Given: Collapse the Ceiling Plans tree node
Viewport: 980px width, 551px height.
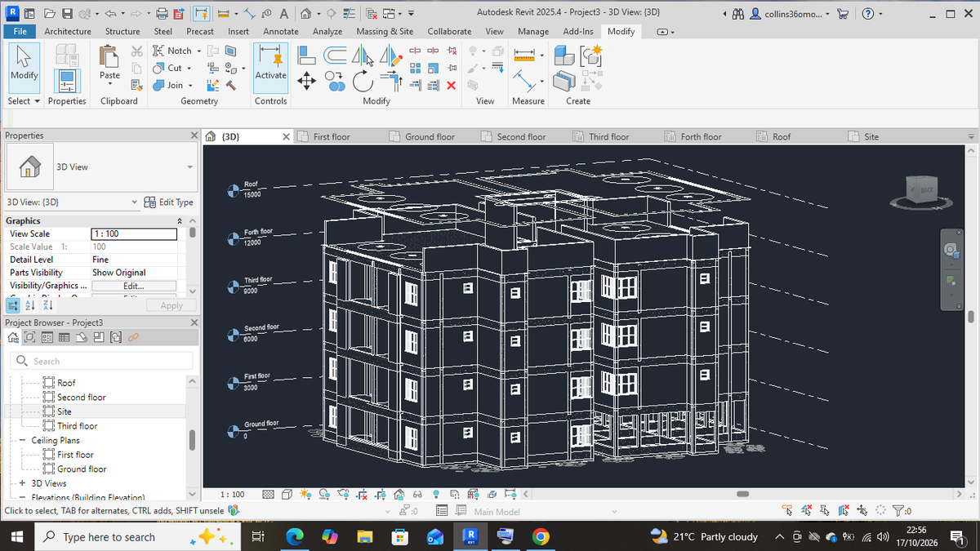Looking at the screenshot, I should (x=24, y=440).
